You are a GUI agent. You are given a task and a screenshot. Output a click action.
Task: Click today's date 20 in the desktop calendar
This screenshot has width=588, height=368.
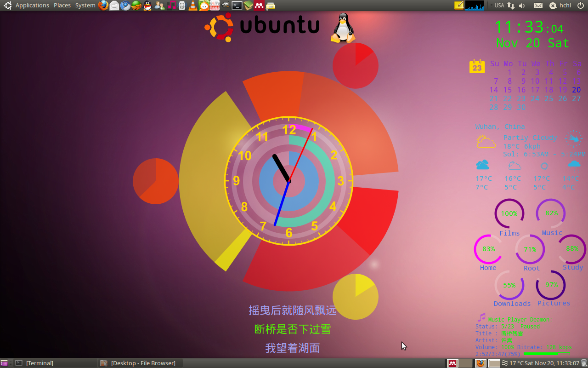(x=577, y=90)
